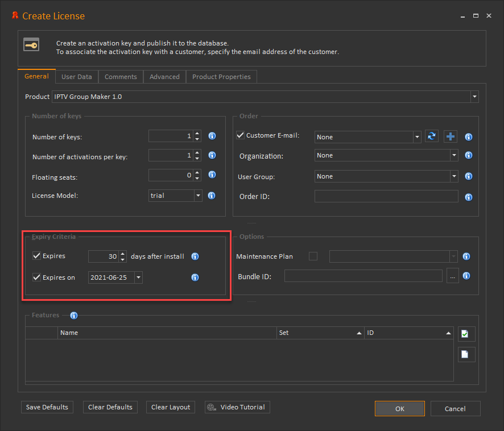The height and width of the screenshot is (431, 504).
Task: Click info icon for Maintenance Plan
Action: point(466,256)
